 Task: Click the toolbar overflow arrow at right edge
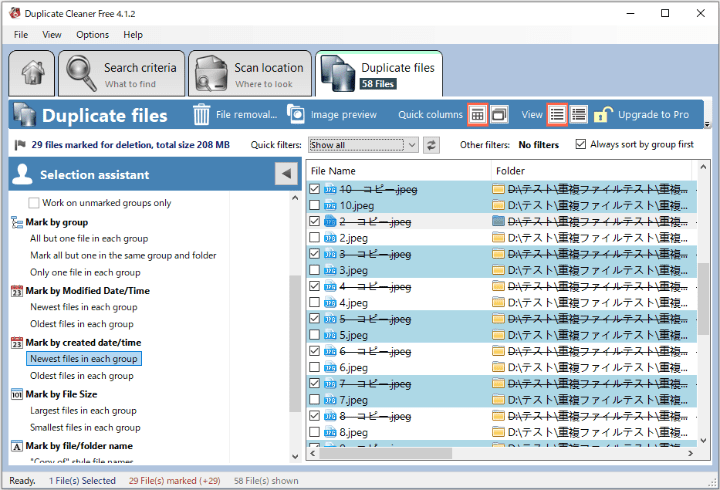coord(707,124)
